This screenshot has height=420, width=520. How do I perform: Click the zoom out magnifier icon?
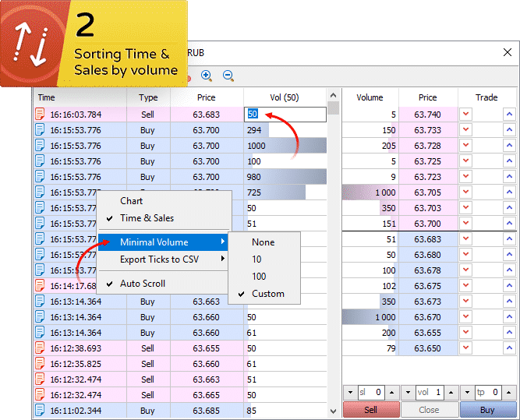228,76
